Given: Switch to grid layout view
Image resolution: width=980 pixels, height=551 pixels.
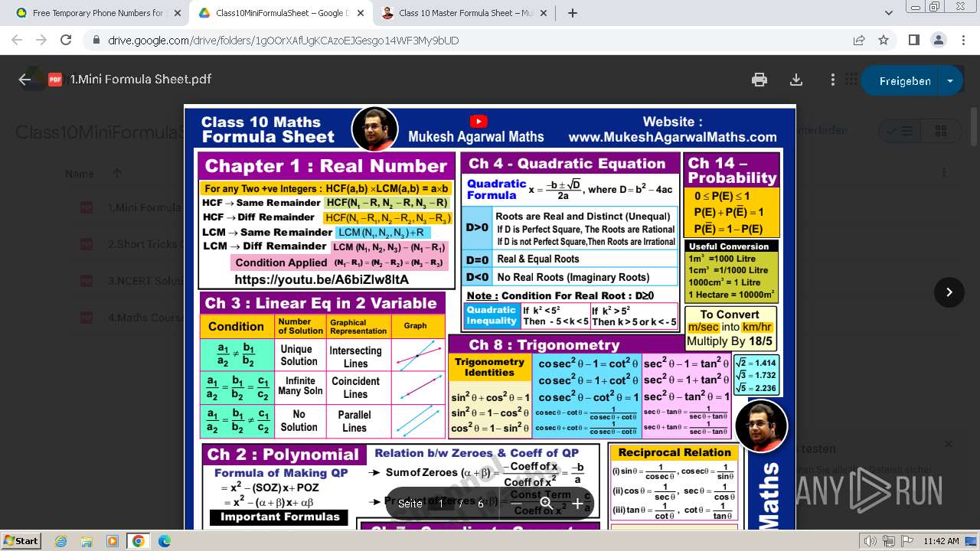Looking at the screenshot, I should (942, 131).
